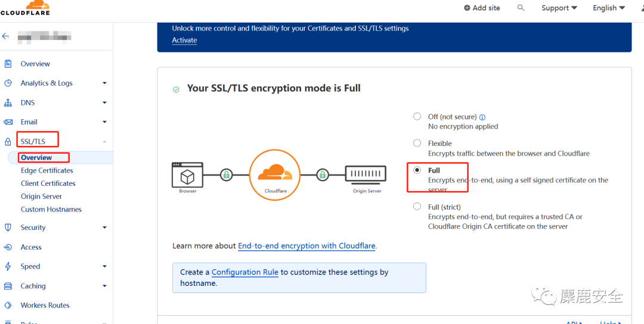Click the Access arrow icon
Image resolution: width=644 pixels, height=324 pixels.
click(x=8, y=247)
